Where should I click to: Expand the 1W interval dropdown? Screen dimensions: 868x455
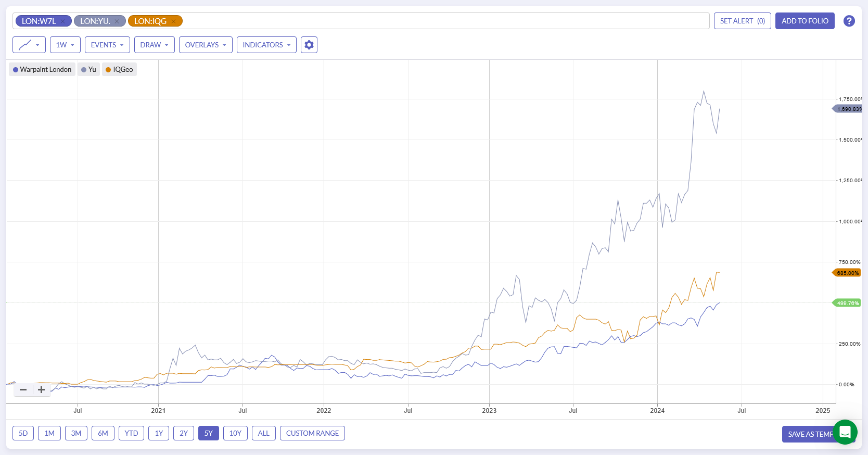click(x=65, y=45)
